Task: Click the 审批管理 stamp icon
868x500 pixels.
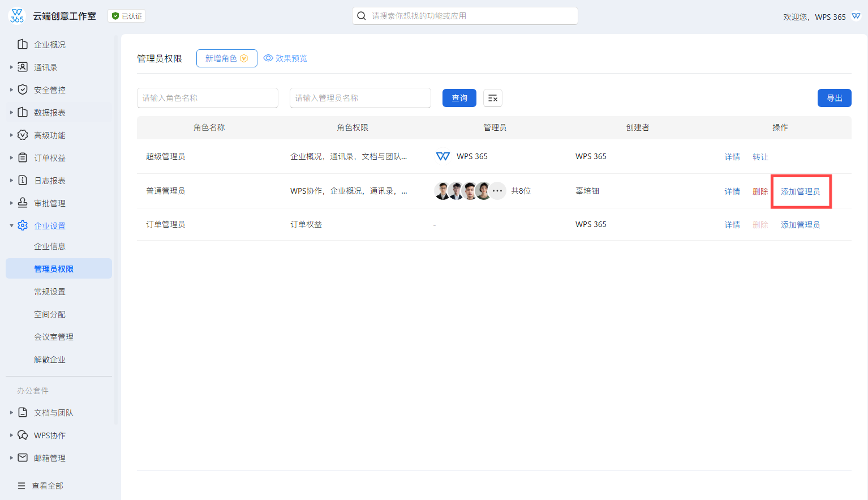Action: 23,203
